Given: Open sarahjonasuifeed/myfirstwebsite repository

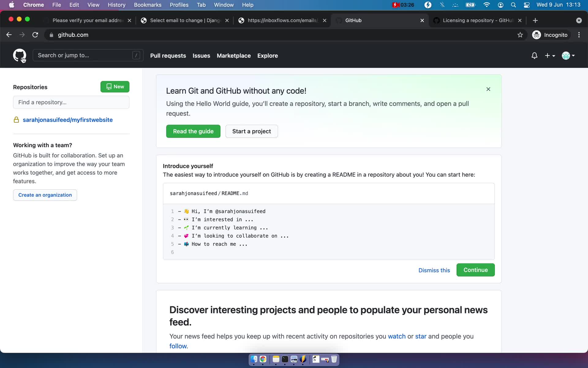Looking at the screenshot, I should (68, 120).
